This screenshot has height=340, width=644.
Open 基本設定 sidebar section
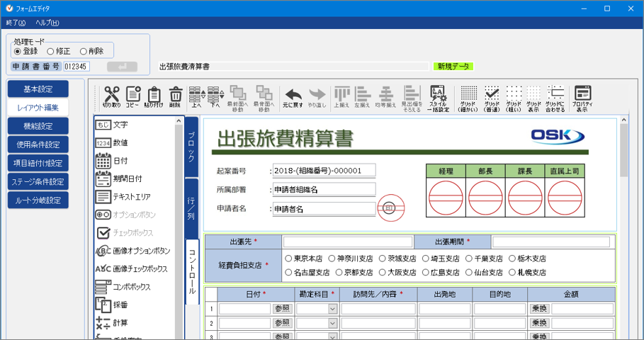(38, 89)
